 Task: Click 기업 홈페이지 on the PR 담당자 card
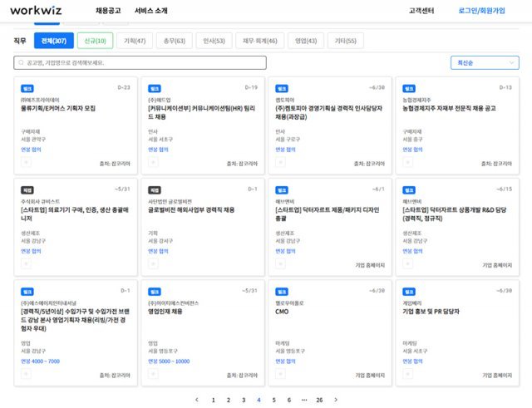497,375
